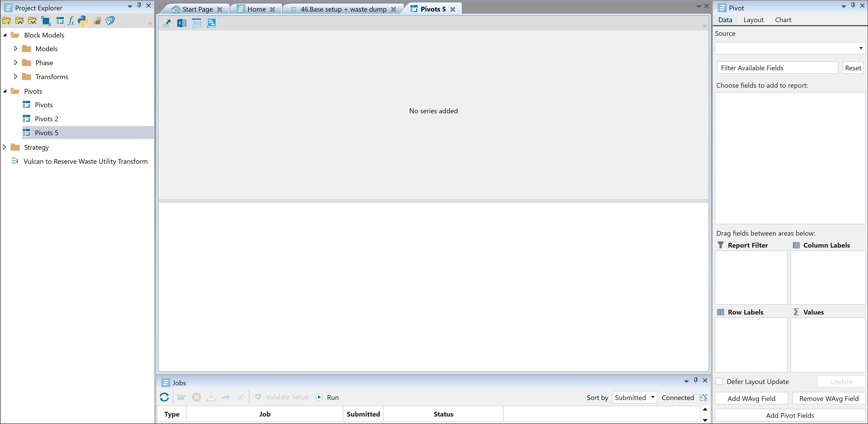
Task: Click the Python script icon
Action: tap(83, 21)
